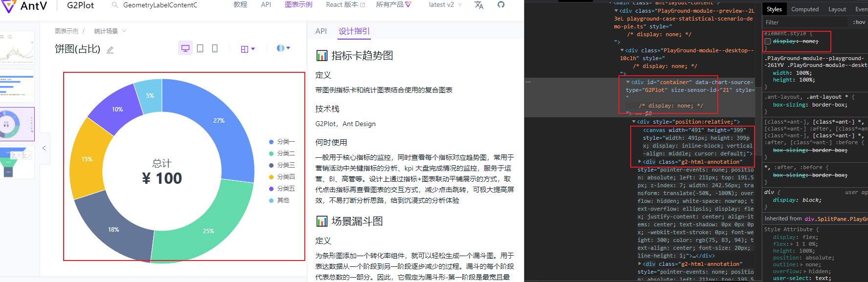Select the mobile phone preview icon
The height and width of the screenshot is (282, 868).
point(215,48)
